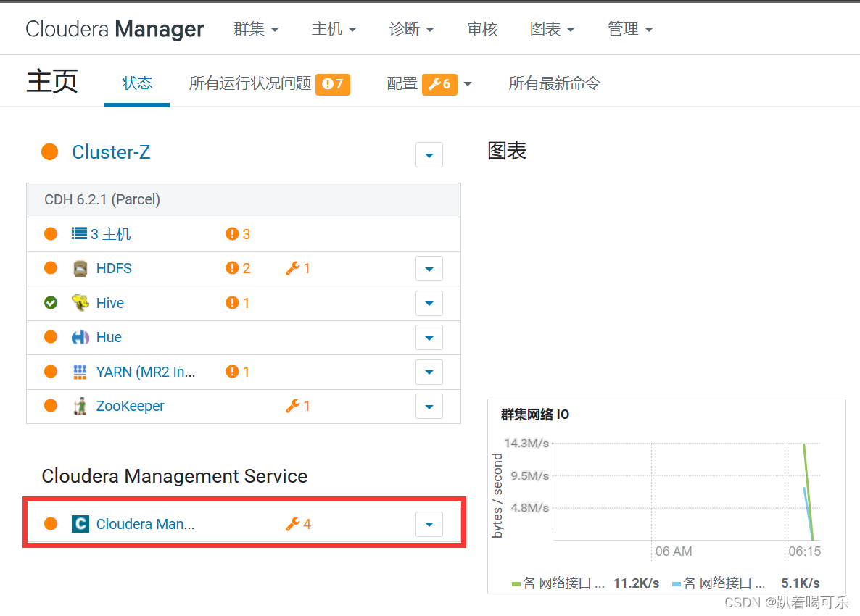
Task: Click the Hive bee icon
Action: [x=80, y=302]
